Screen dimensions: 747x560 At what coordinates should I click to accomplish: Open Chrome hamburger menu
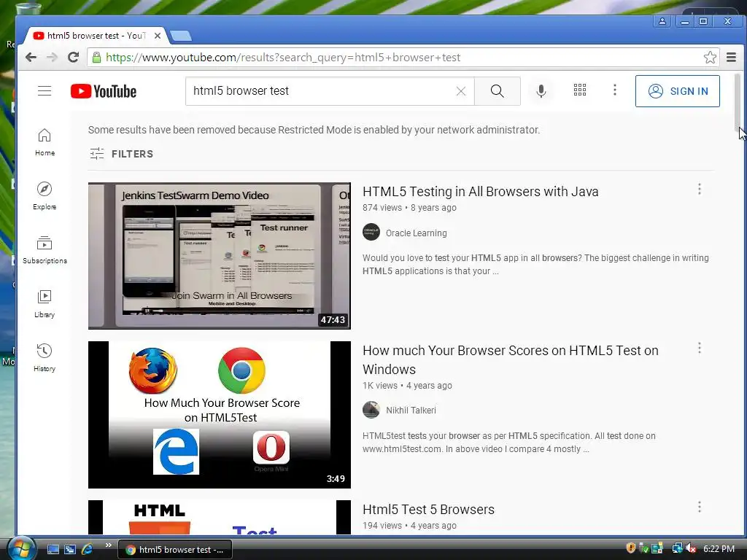pos(731,57)
